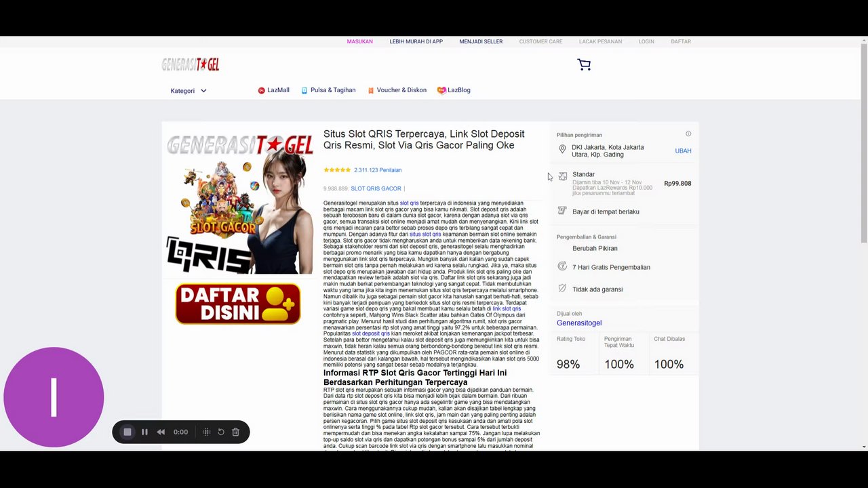
Task: Click the shield icon beside Tidak ada garansi
Action: [562, 289]
